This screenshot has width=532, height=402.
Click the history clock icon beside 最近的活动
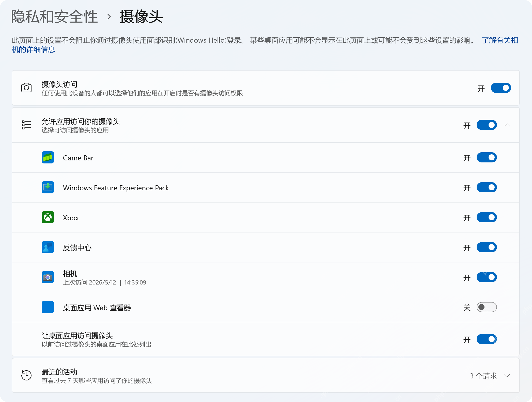(26, 375)
